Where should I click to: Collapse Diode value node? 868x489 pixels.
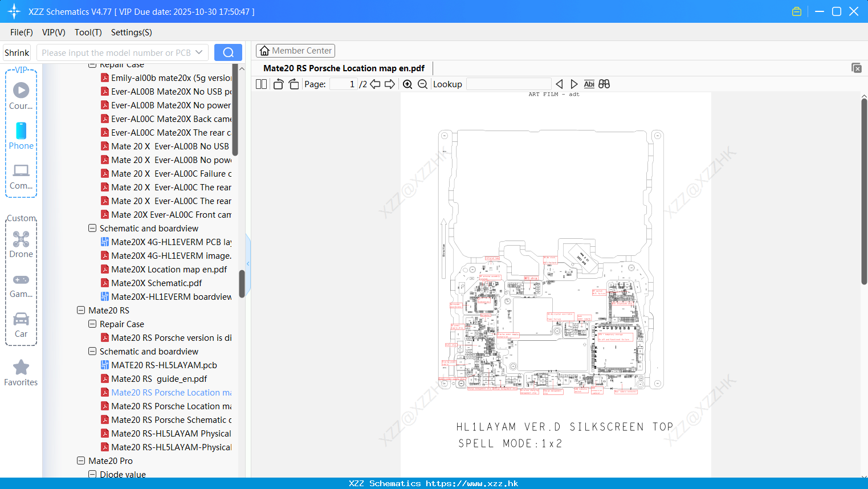(x=92, y=474)
